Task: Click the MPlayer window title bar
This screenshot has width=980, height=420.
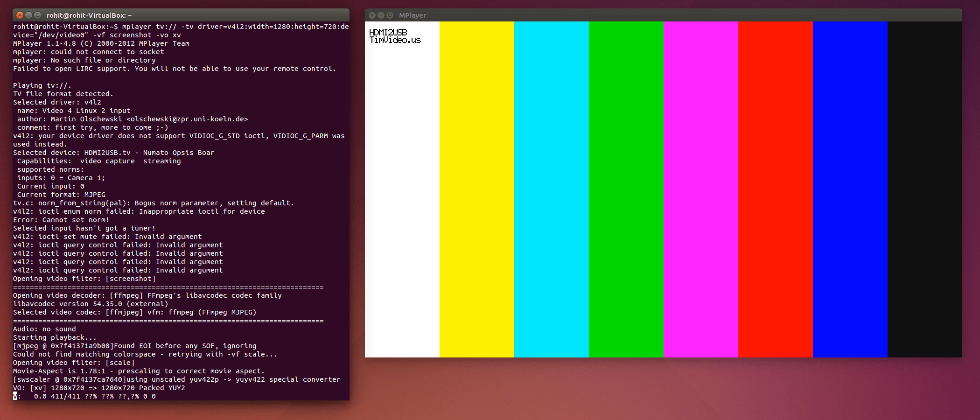Action: [653, 15]
